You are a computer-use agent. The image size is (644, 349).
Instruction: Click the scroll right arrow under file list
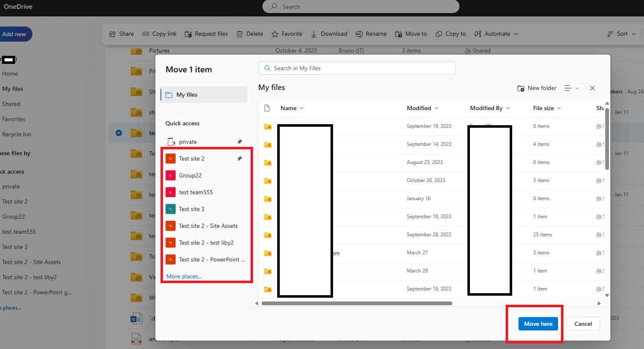(599, 303)
